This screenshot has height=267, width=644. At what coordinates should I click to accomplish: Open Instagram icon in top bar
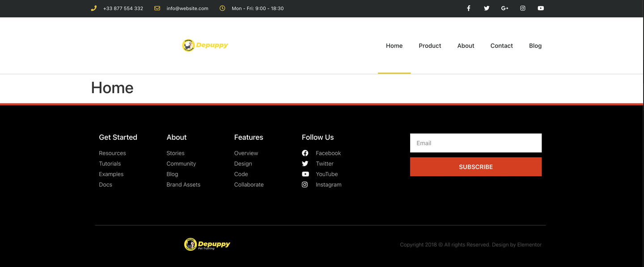pyautogui.click(x=523, y=8)
